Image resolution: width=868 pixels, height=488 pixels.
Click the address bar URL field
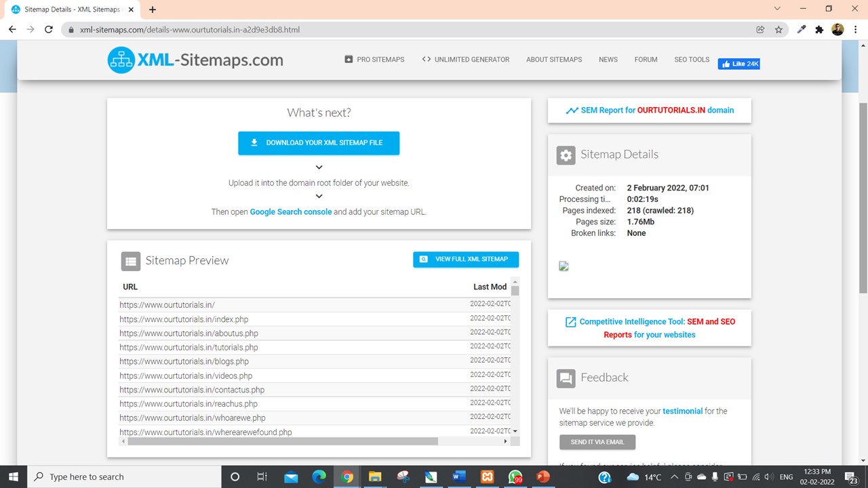click(407, 30)
